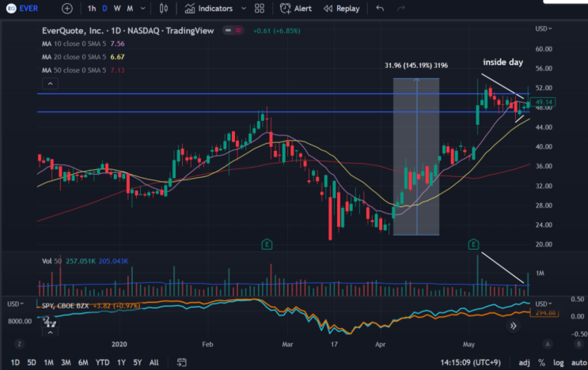Open the candlestick chart style menu
The image size is (588, 370).
click(164, 8)
